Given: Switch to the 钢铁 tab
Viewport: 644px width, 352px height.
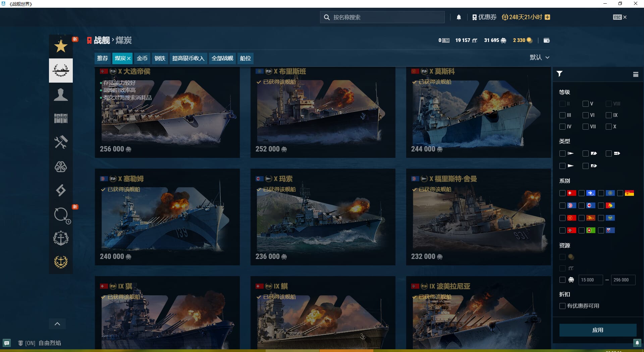Looking at the screenshot, I should point(160,58).
